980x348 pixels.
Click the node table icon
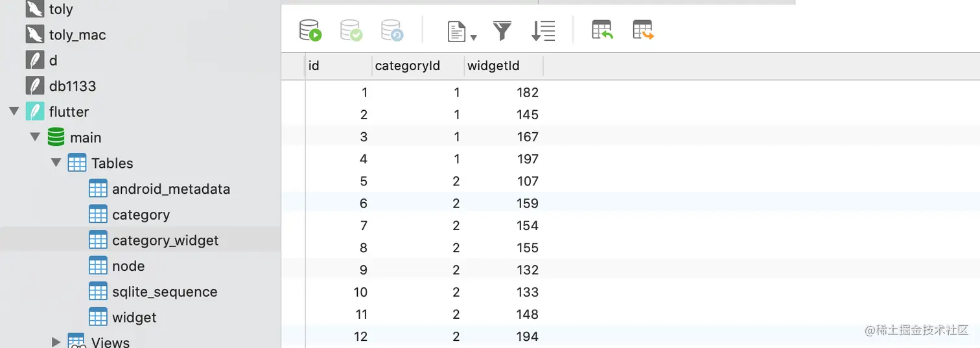point(98,266)
